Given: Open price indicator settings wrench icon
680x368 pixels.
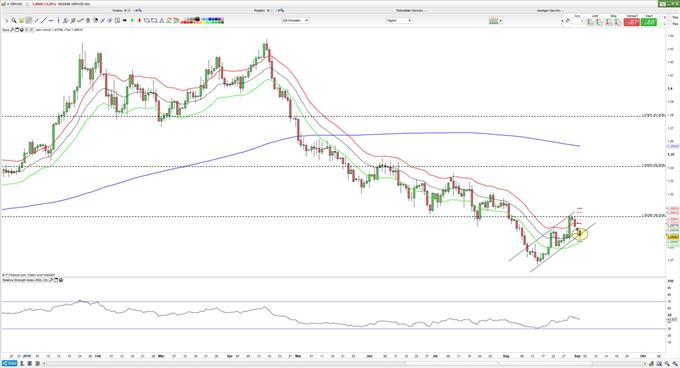Looking at the screenshot, I should [x=12, y=30].
